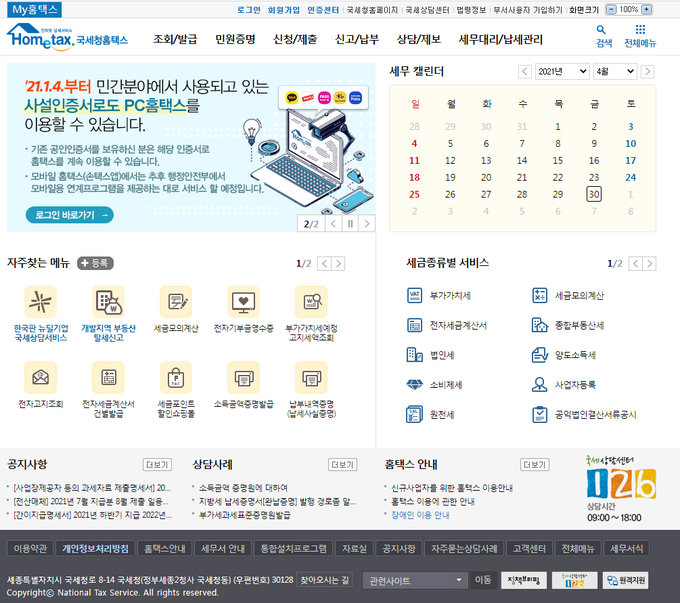Open 전자고지조회 envelope icon
The width and height of the screenshot is (680, 603).
pyautogui.click(x=41, y=377)
